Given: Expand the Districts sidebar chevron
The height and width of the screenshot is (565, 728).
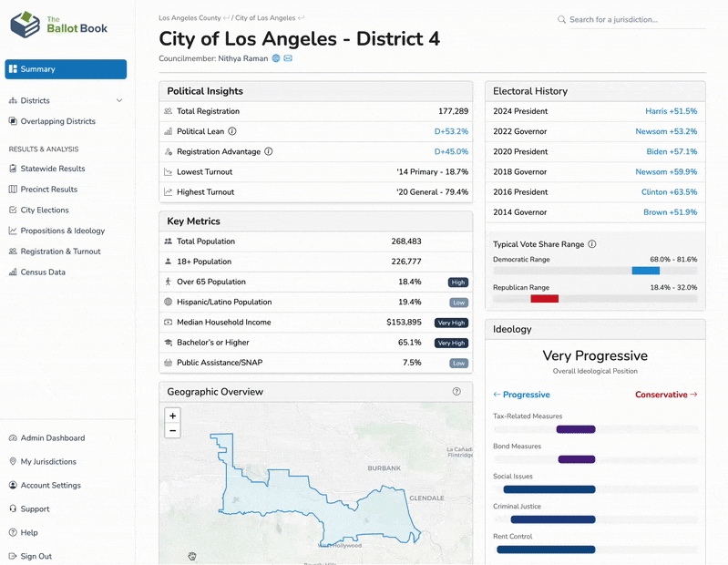Looking at the screenshot, I should click(119, 100).
